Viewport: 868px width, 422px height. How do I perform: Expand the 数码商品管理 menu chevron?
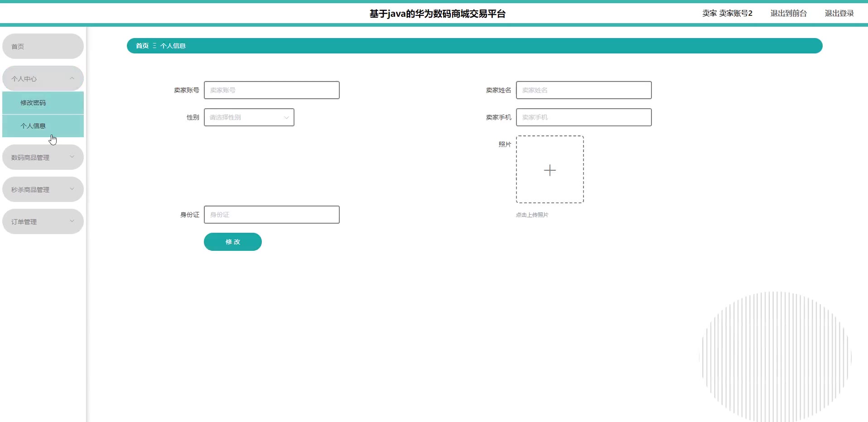click(72, 157)
